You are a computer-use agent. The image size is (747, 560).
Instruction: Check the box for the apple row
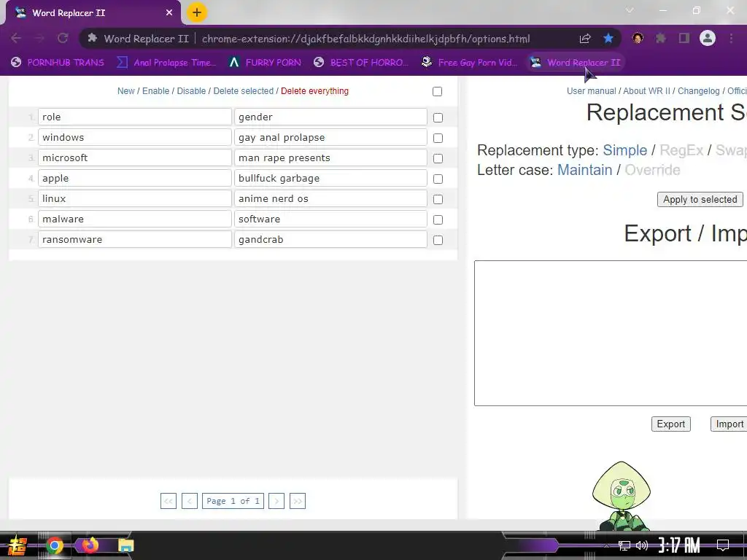(x=438, y=179)
